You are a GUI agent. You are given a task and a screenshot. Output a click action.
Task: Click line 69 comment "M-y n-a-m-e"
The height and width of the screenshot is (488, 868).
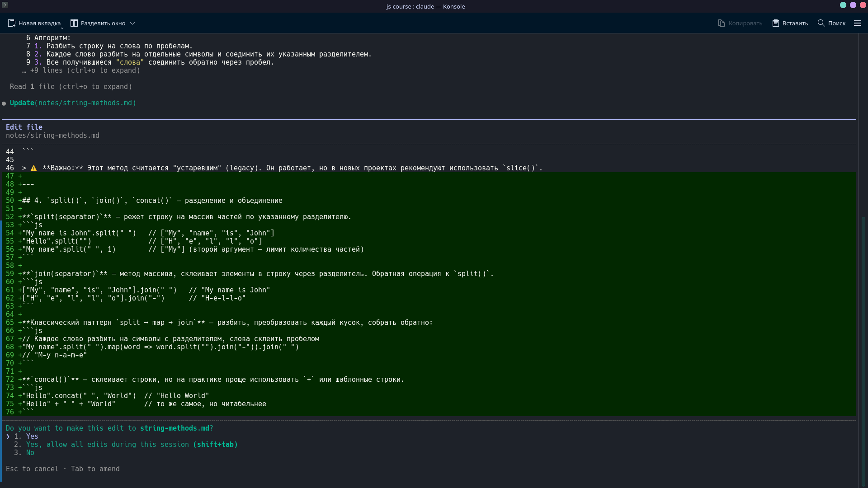[55, 355]
